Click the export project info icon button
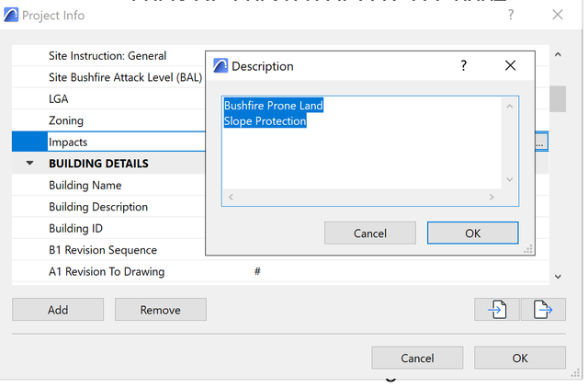Viewport: 588px width, 387px height. click(543, 310)
